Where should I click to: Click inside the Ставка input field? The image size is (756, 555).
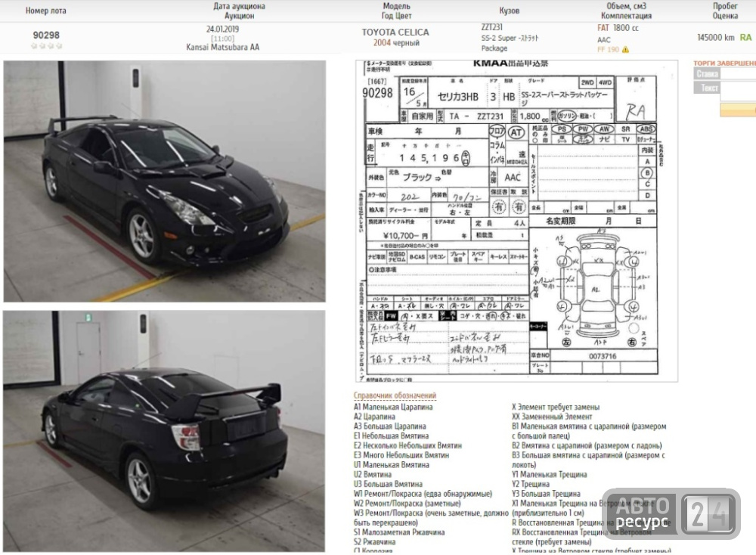tap(738, 74)
